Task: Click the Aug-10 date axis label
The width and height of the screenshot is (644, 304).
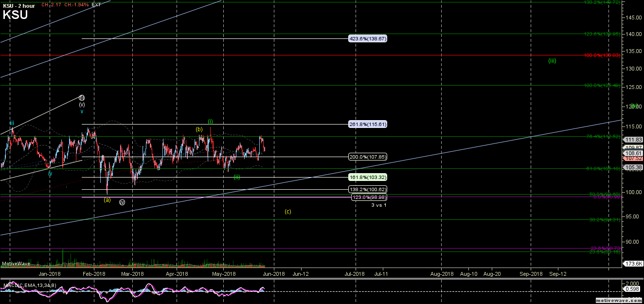Action: (x=468, y=274)
